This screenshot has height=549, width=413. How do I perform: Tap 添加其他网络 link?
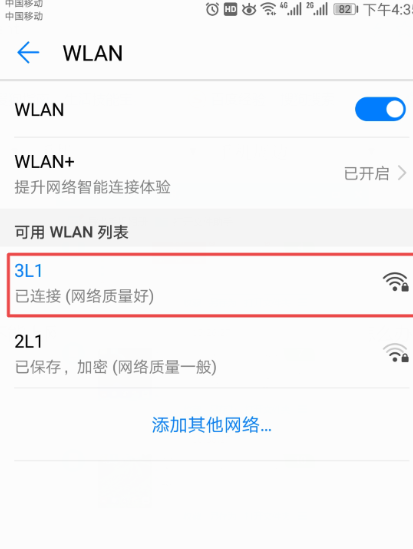pos(211,425)
